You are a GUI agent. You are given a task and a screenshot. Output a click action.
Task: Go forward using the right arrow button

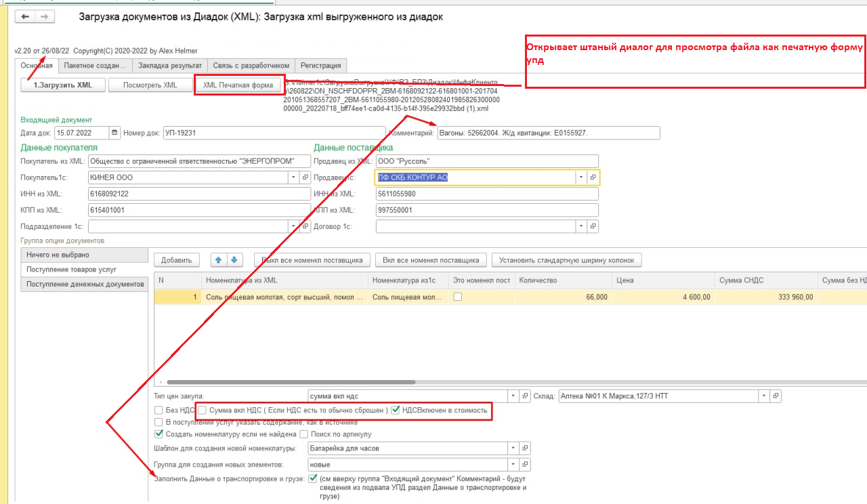tap(44, 17)
